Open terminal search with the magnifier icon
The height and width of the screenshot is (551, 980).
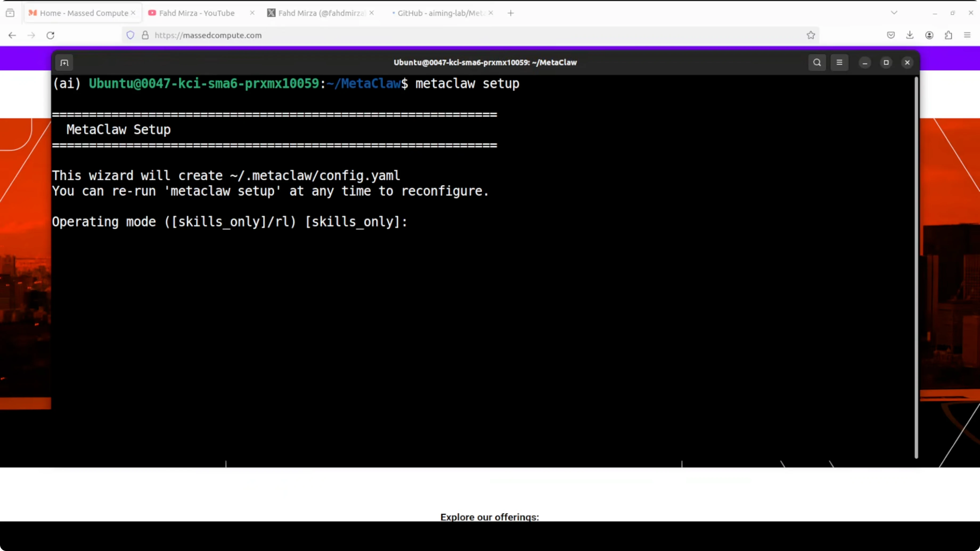817,62
